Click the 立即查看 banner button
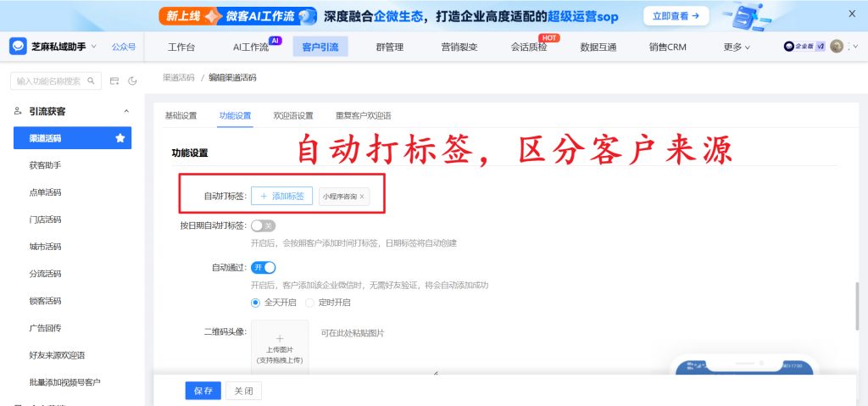The image size is (868, 406). [x=676, y=16]
